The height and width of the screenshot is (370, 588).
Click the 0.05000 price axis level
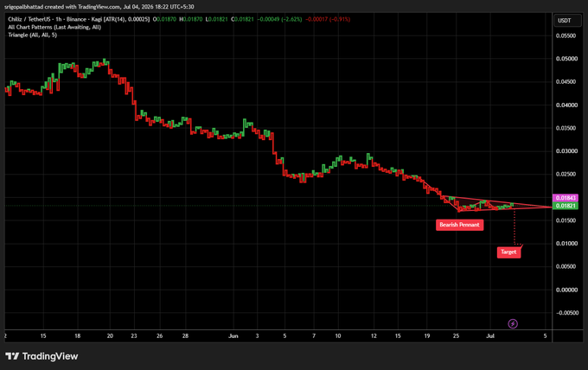566,59
